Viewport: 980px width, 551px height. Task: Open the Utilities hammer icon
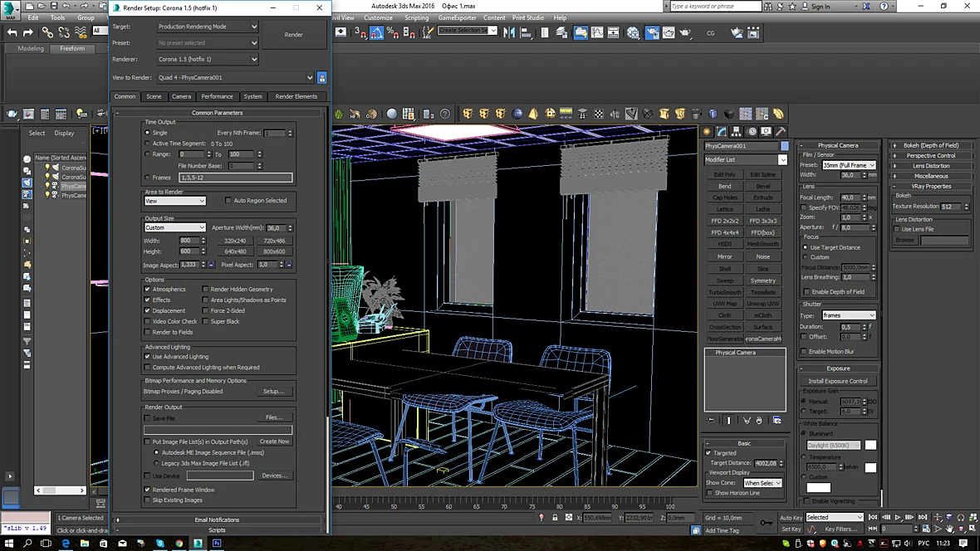(x=780, y=132)
